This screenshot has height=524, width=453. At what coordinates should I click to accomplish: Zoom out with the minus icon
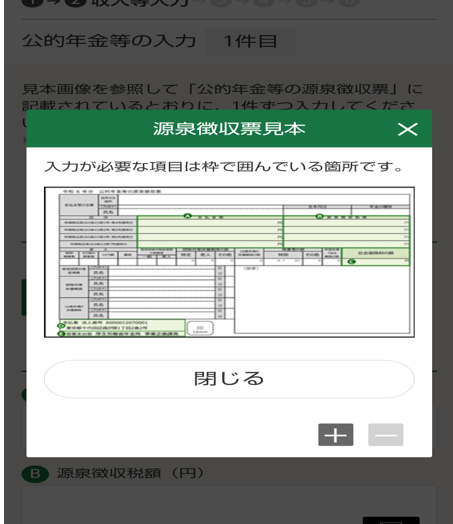coord(386,435)
